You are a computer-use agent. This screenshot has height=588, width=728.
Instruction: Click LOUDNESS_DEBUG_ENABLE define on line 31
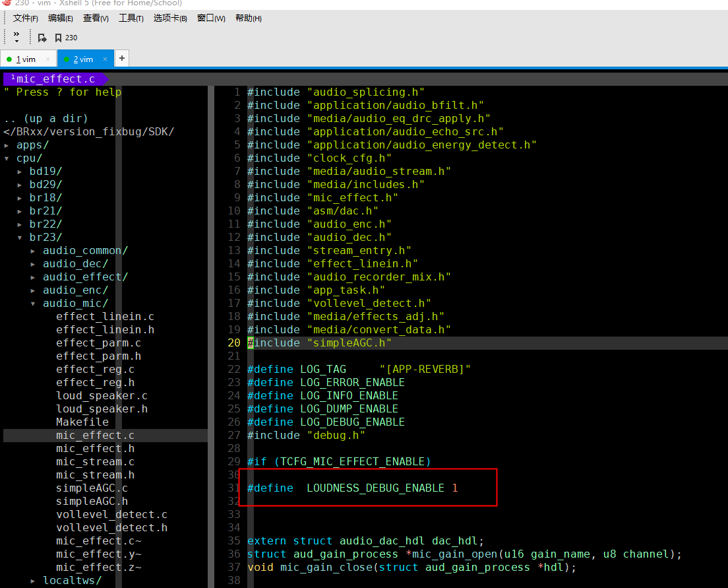tap(352, 488)
